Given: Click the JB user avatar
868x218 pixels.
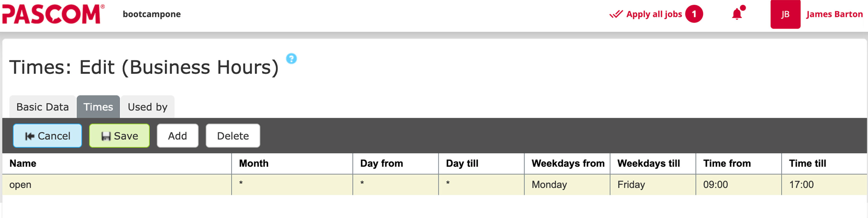Looking at the screenshot, I should 785,14.
